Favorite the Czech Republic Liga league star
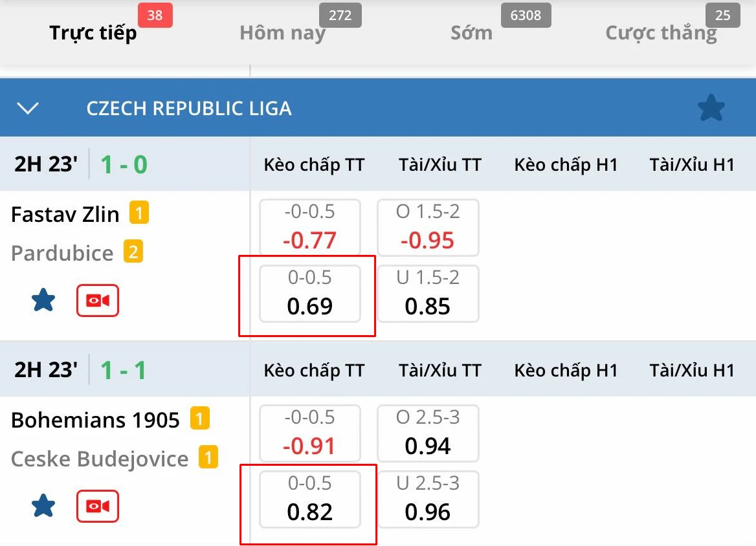 (x=711, y=108)
